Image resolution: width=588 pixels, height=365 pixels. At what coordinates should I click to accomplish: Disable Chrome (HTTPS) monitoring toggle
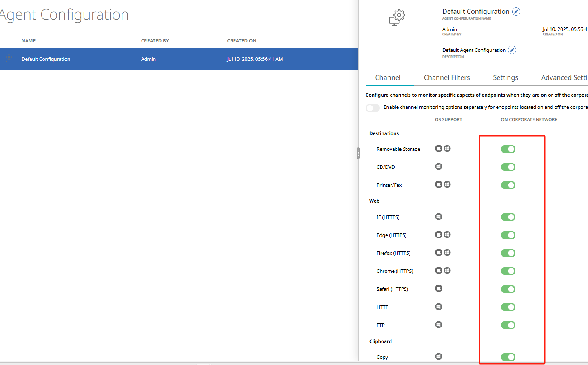pos(508,271)
